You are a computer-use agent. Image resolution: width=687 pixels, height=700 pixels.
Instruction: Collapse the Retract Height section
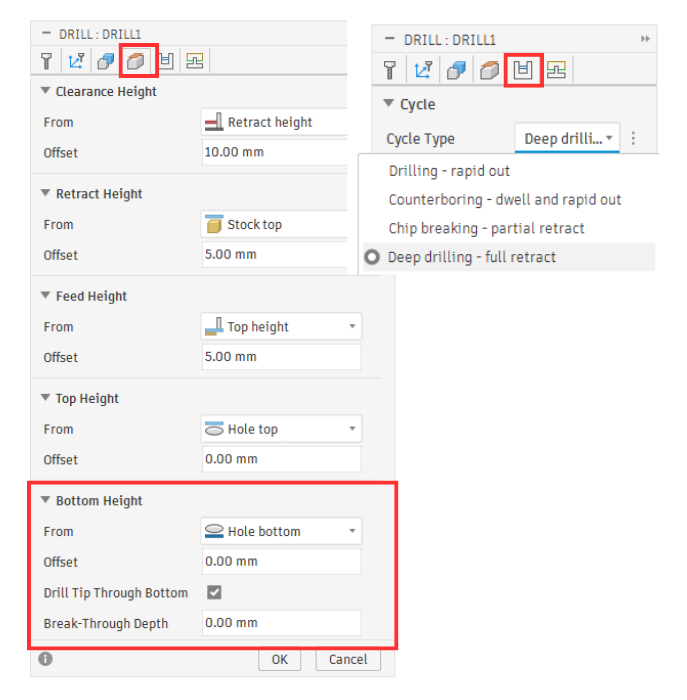click(45, 193)
